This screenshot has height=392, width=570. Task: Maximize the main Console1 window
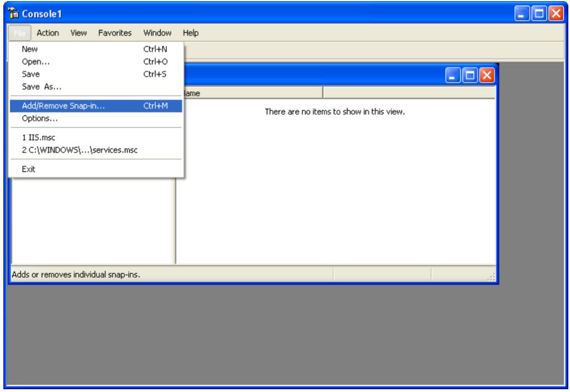(539, 14)
